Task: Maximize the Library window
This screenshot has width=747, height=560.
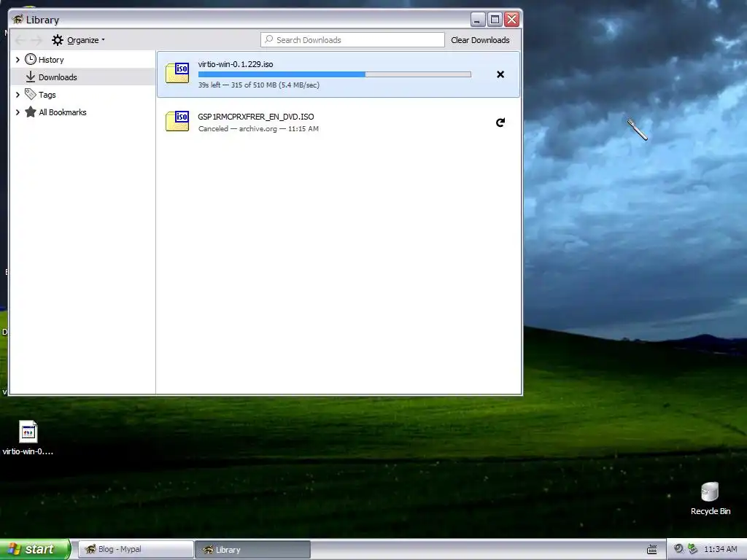Action: [495, 20]
